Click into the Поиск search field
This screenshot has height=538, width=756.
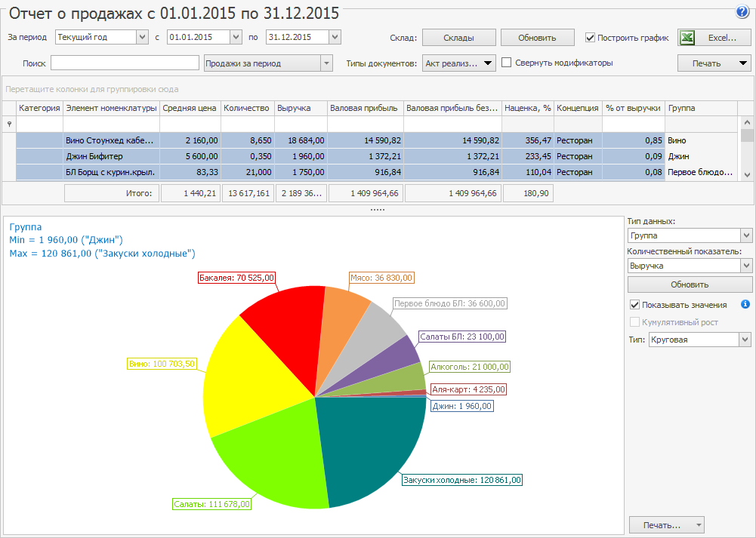point(125,63)
